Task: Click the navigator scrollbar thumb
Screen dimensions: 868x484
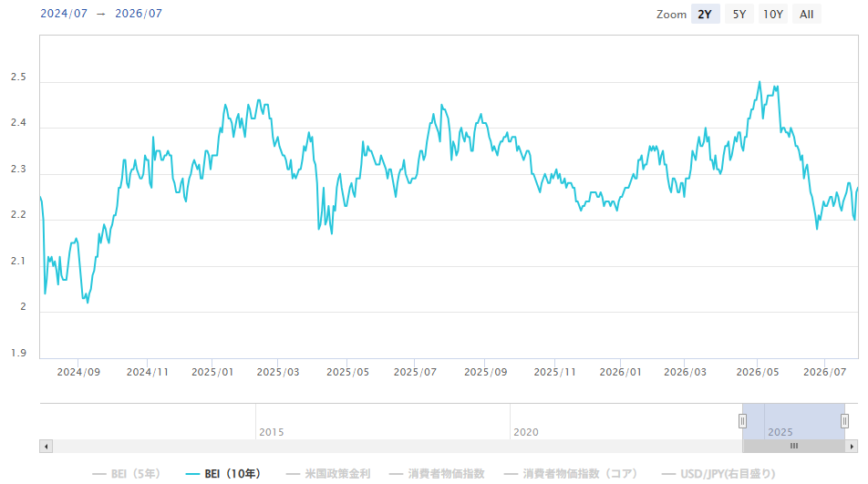Action: pos(794,447)
